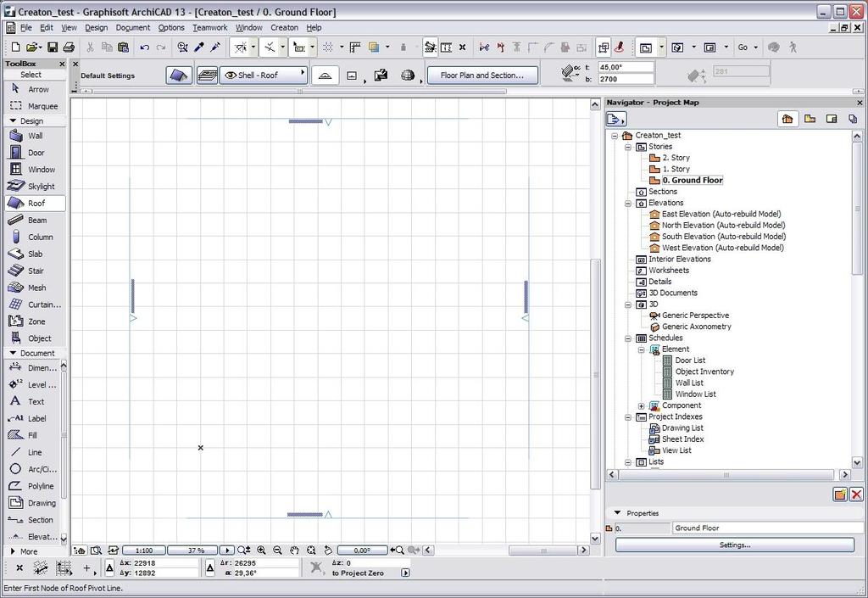
Task: Click the 1:100 scale button
Action: tap(144, 550)
